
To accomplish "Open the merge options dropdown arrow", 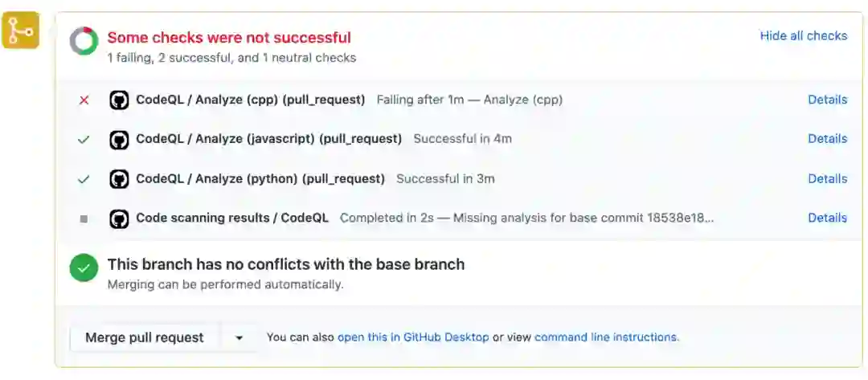I will point(239,338).
